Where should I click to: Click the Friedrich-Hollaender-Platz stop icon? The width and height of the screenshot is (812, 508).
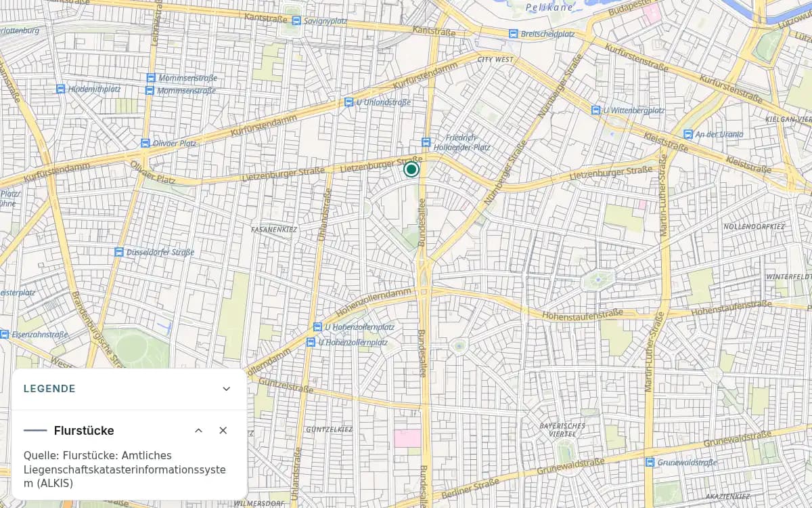pyautogui.click(x=426, y=142)
